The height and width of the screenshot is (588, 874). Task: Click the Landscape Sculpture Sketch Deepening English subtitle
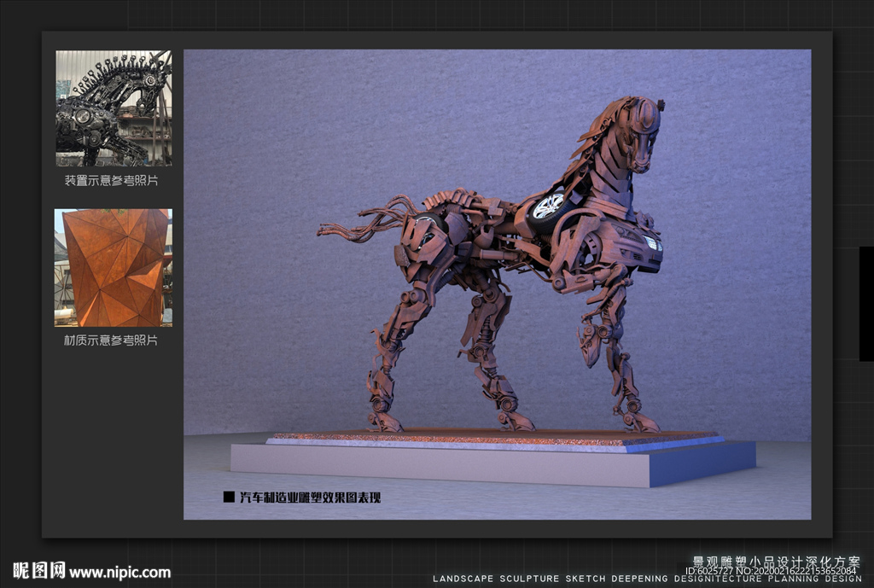click(647, 579)
